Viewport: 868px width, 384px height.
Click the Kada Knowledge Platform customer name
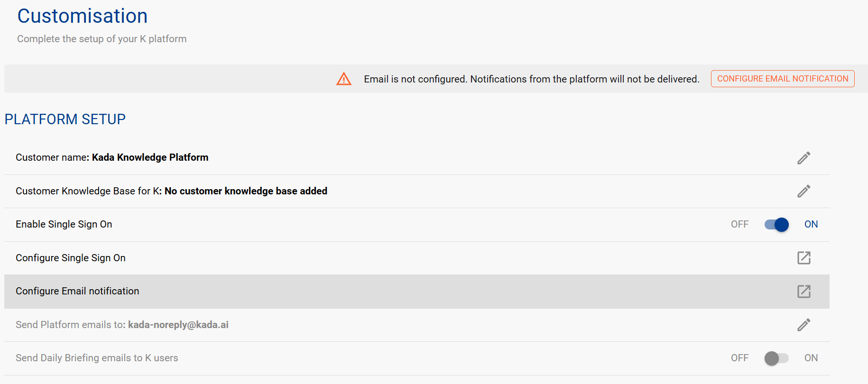click(x=150, y=157)
